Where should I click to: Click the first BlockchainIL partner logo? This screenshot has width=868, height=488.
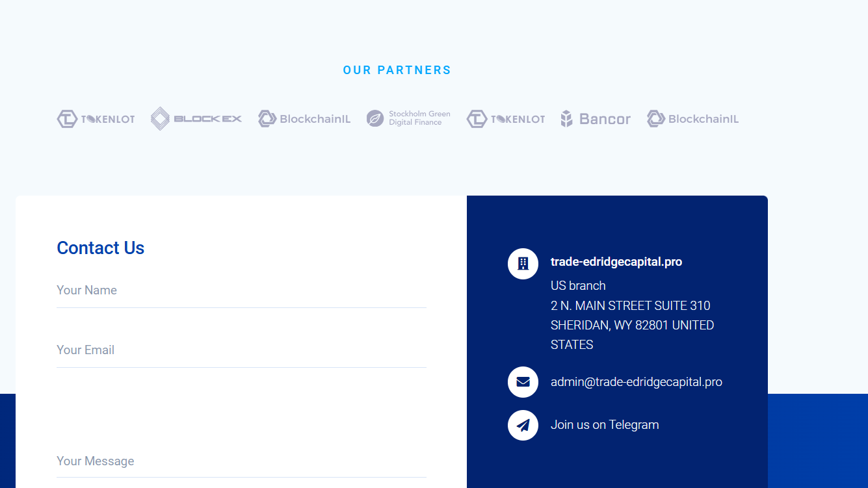click(304, 119)
